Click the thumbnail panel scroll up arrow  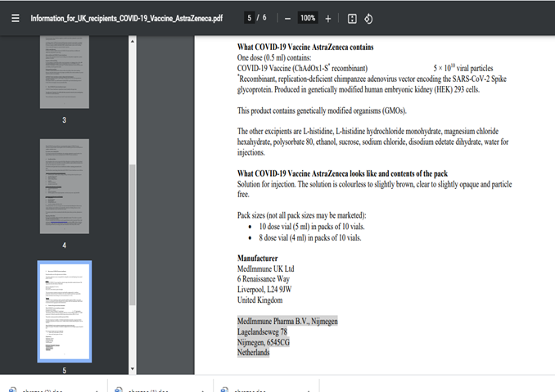click(x=133, y=42)
